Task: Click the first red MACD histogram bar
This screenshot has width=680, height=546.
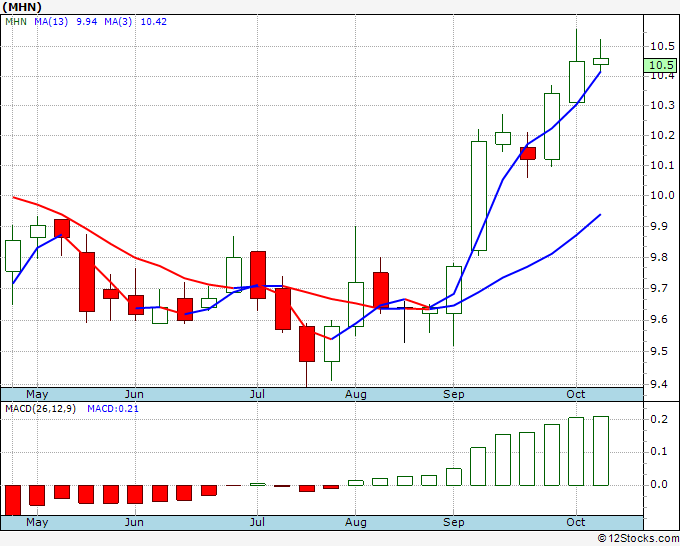Action: 13,500
